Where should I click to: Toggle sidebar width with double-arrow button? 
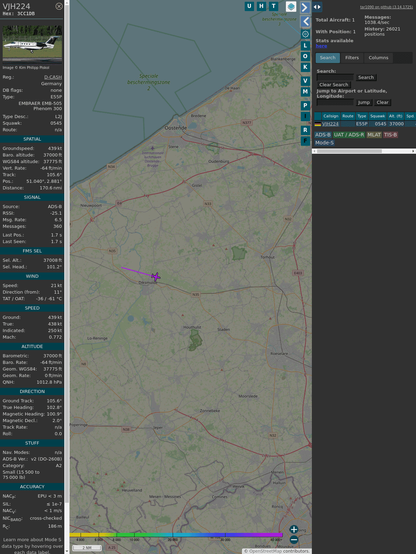pos(317,7)
